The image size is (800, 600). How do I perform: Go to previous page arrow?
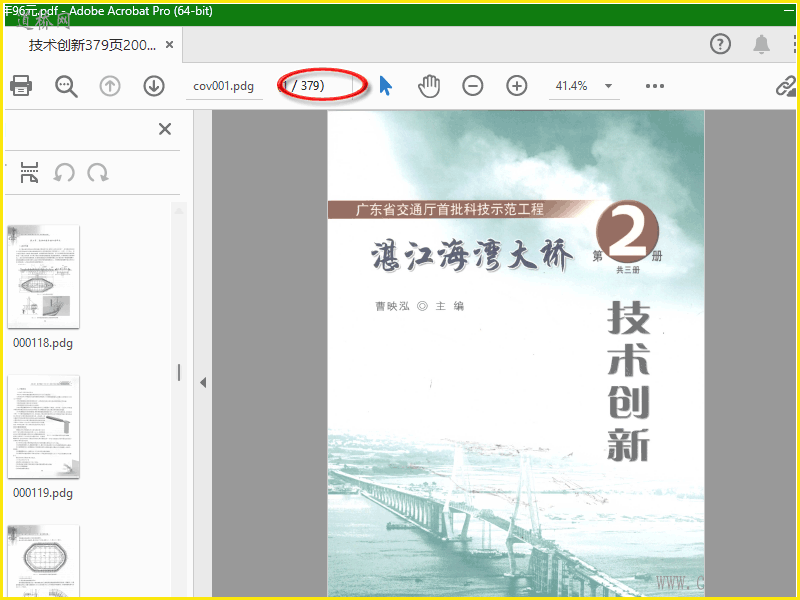(110, 86)
